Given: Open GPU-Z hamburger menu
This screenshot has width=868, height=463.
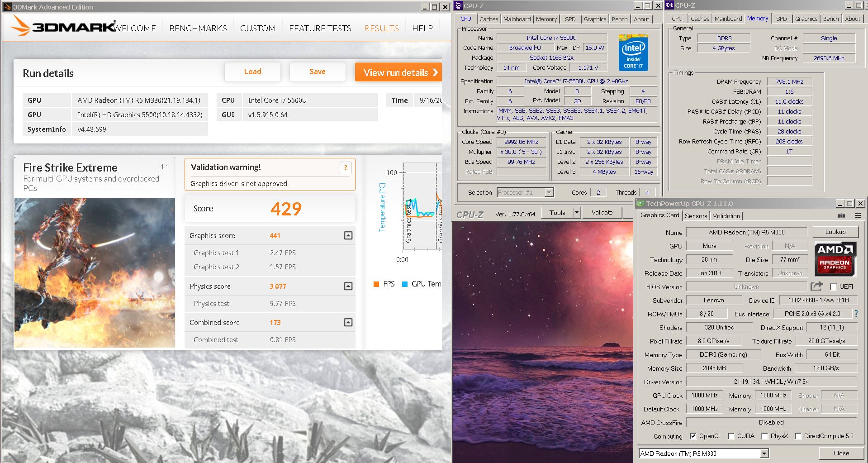Looking at the screenshot, I should [x=858, y=216].
